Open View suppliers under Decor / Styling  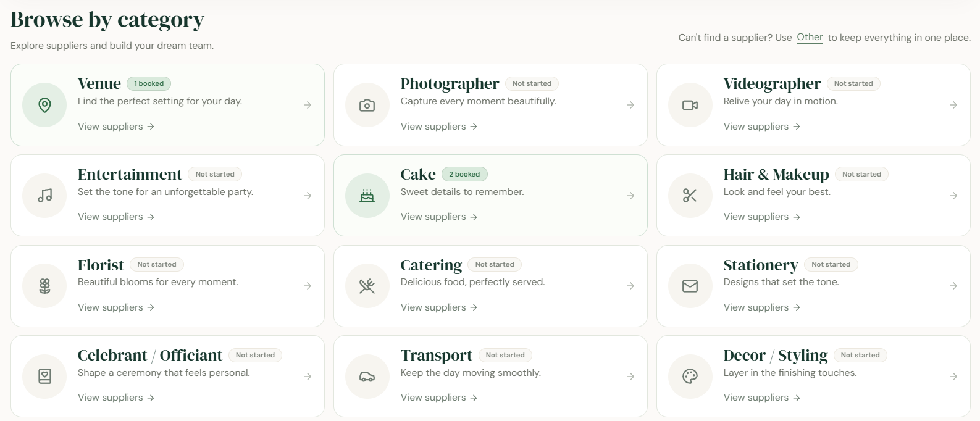coord(762,398)
